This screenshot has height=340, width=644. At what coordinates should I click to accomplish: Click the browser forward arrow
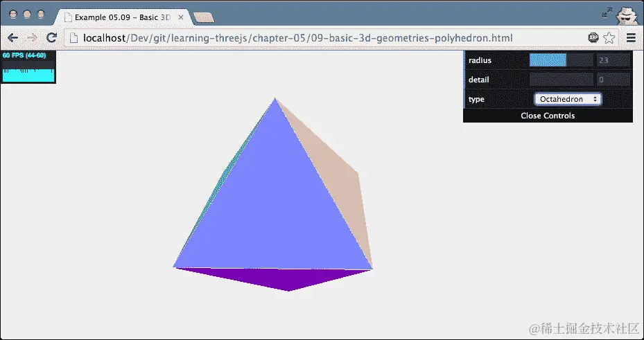click(x=32, y=38)
